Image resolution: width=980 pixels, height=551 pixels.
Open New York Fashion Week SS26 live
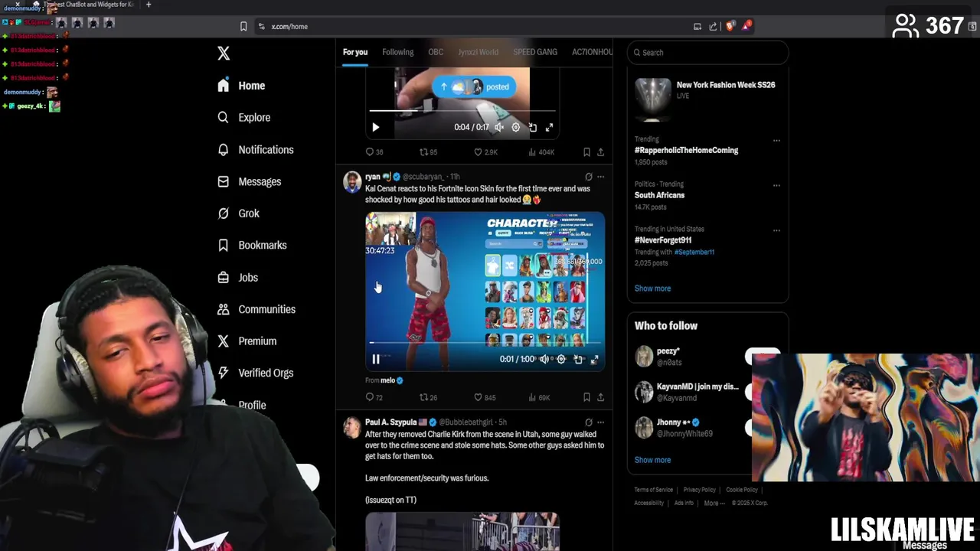(x=707, y=99)
